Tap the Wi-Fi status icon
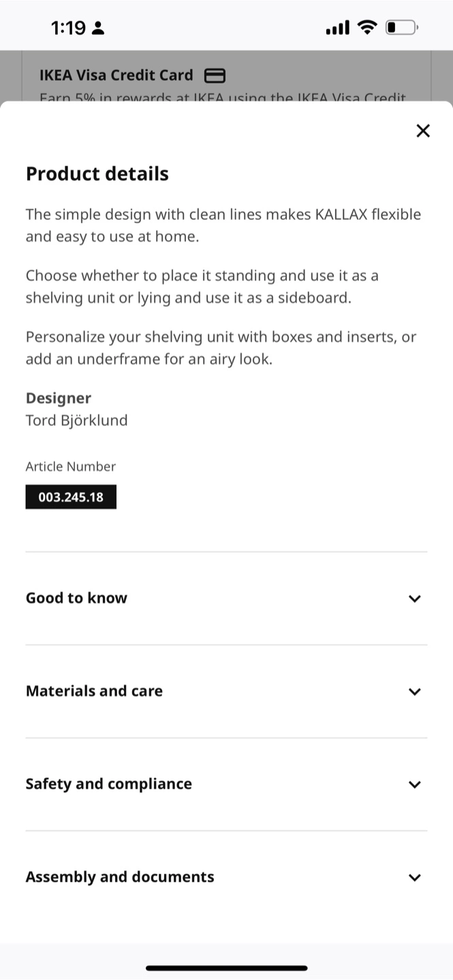 click(x=368, y=28)
